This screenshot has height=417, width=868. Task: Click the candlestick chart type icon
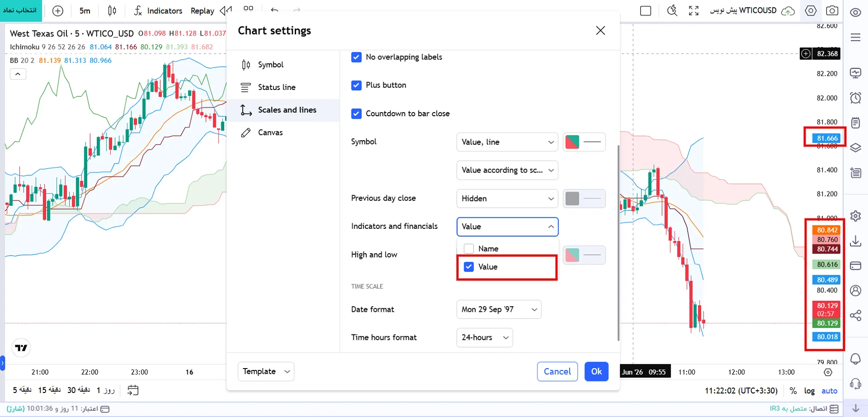tap(112, 11)
